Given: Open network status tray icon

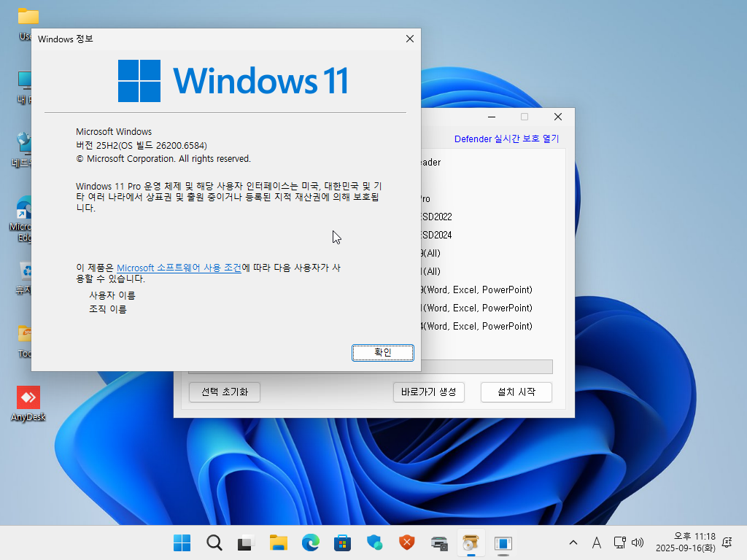Looking at the screenshot, I should click(x=619, y=542).
